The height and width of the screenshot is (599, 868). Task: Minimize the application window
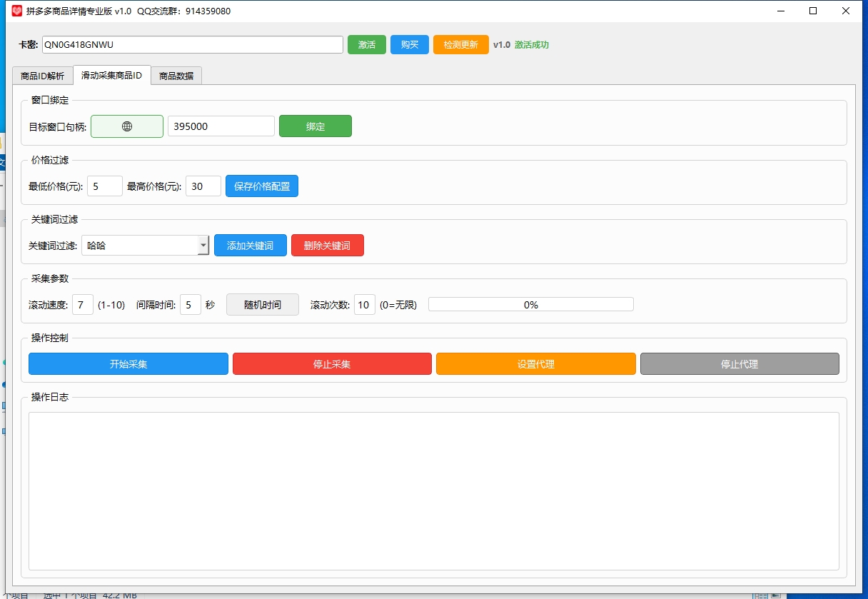click(780, 11)
